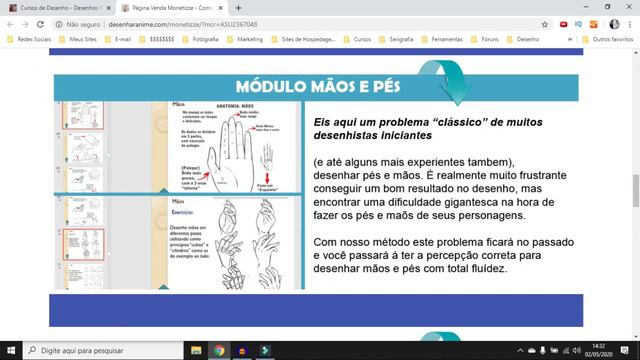Open the Windows notification center
Viewport: 640px width, 360px height.
[624, 351]
